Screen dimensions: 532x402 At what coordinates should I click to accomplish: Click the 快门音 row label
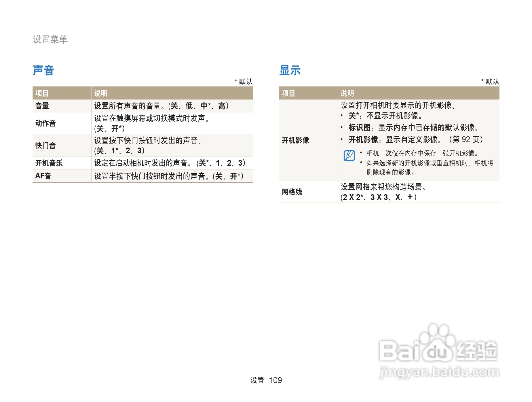tap(45, 146)
